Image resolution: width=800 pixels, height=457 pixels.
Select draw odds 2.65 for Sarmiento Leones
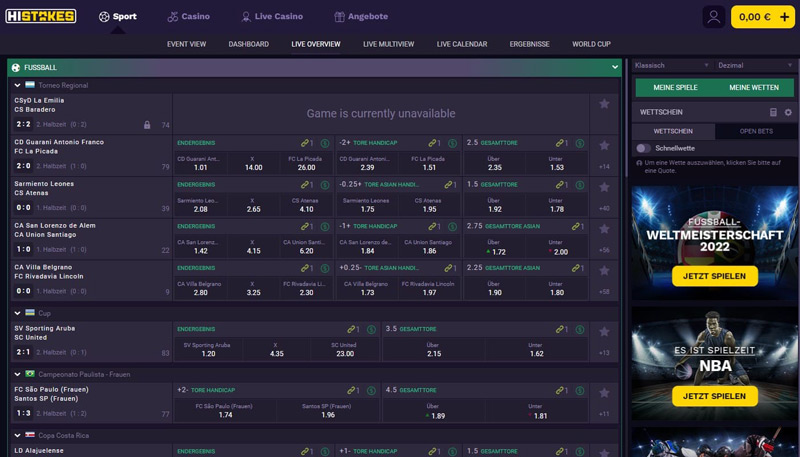[254, 205]
